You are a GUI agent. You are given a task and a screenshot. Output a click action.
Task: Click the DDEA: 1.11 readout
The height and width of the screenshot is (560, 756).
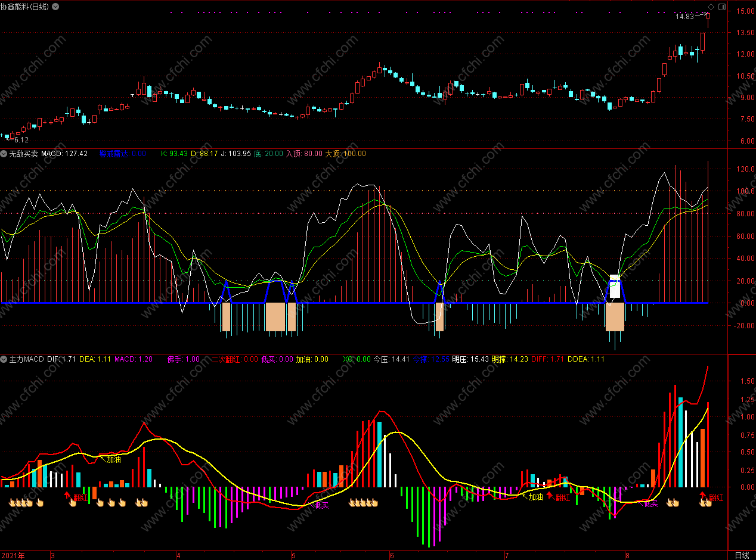(586, 359)
